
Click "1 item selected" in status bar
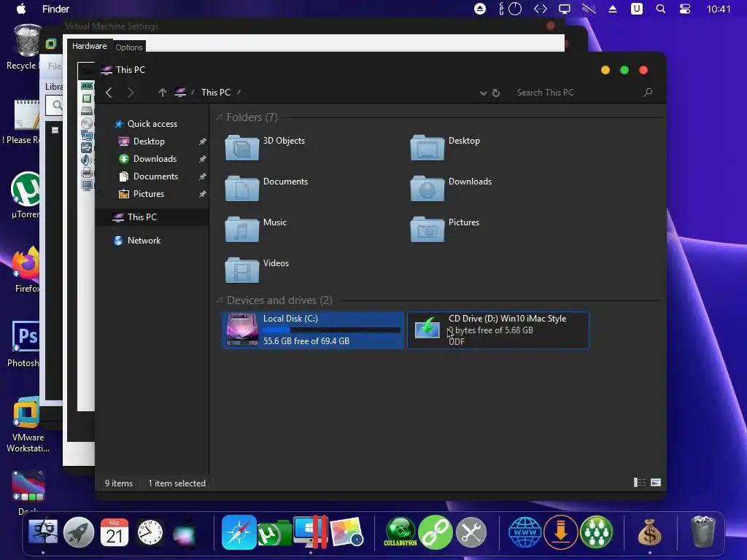click(177, 483)
